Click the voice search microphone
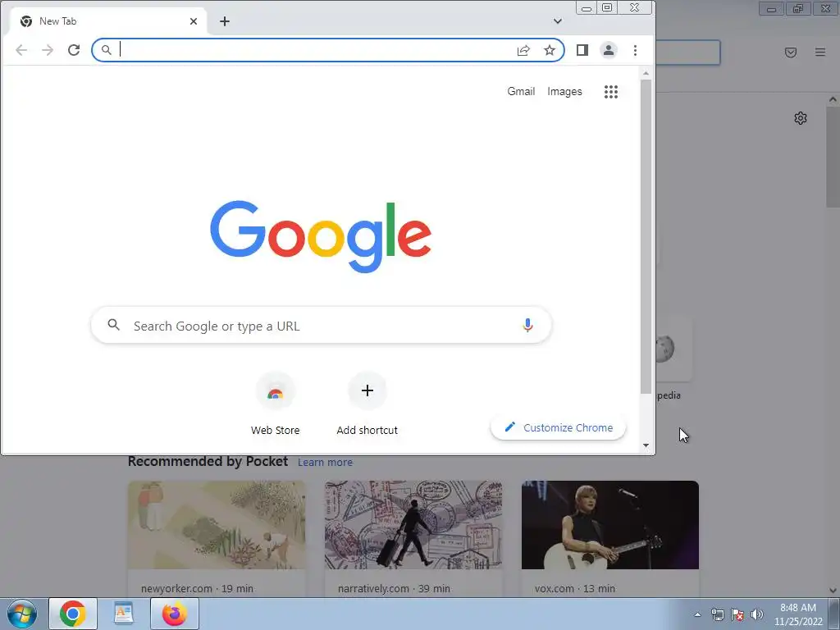The image size is (840, 630). [527, 325]
